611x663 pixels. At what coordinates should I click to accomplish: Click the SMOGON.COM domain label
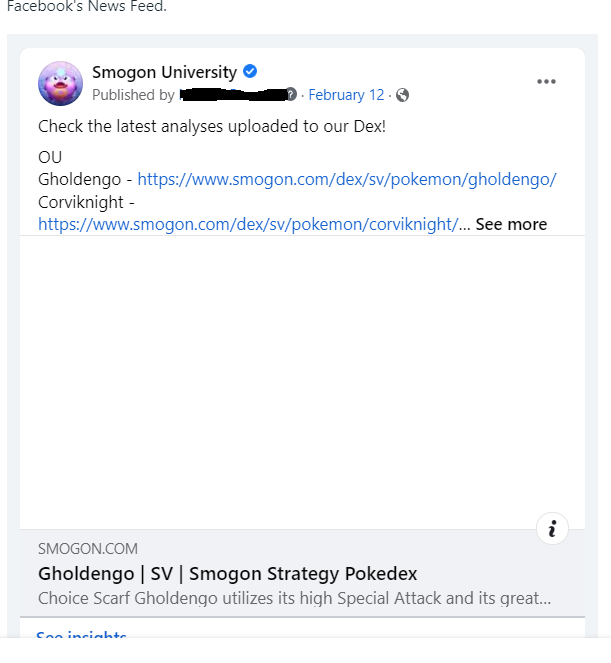coord(88,549)
